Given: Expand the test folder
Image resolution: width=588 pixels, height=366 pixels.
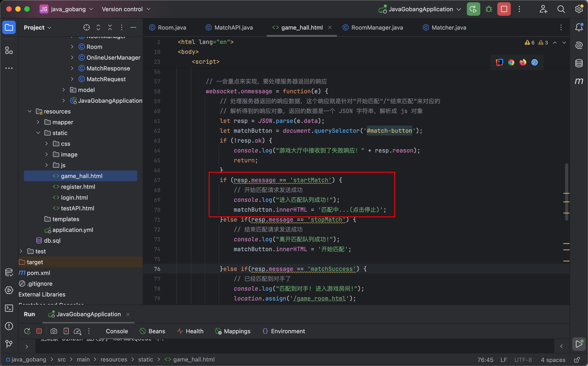Looking at the screenshot, I should (21, 251).
